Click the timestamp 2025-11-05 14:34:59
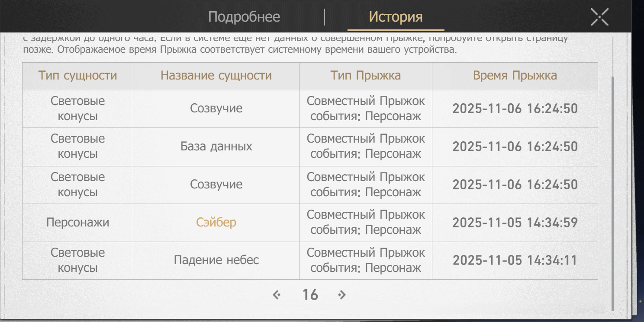The width and height of the screenshot is (644, 322). (515, 223)
